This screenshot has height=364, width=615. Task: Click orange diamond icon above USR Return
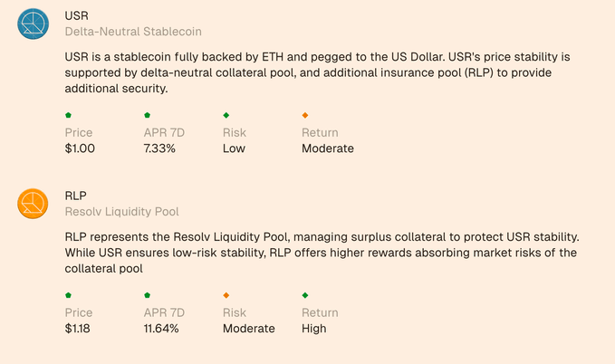click(x=304, y=115)
